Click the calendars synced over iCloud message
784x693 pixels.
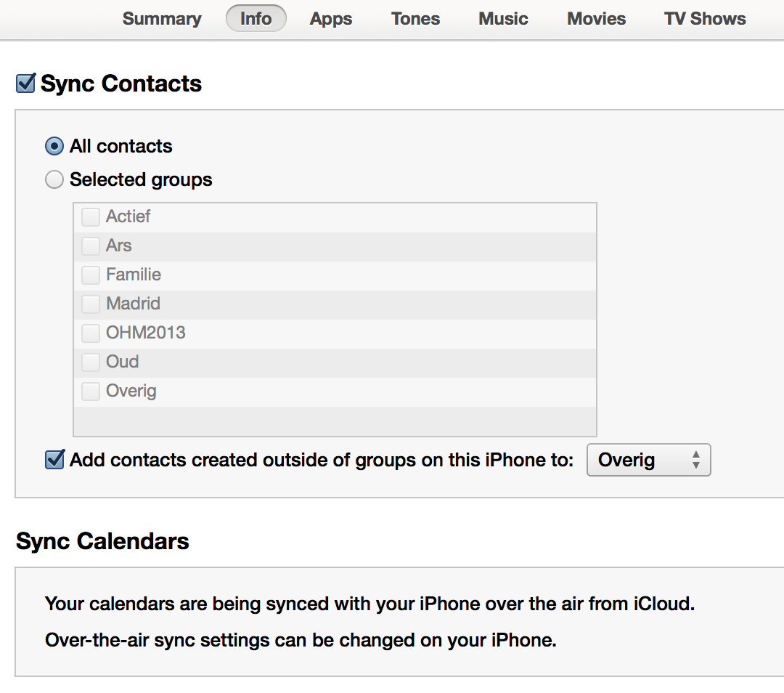point(369,604)
